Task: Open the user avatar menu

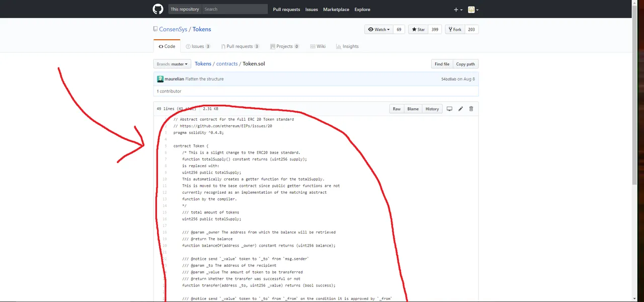Action: 473,10
